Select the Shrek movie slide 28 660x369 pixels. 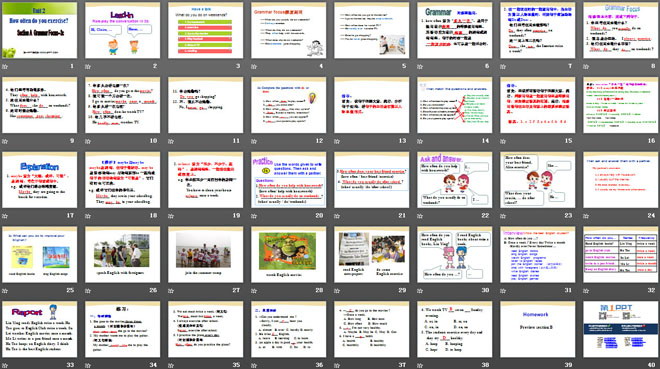click(x=289, y=255)
